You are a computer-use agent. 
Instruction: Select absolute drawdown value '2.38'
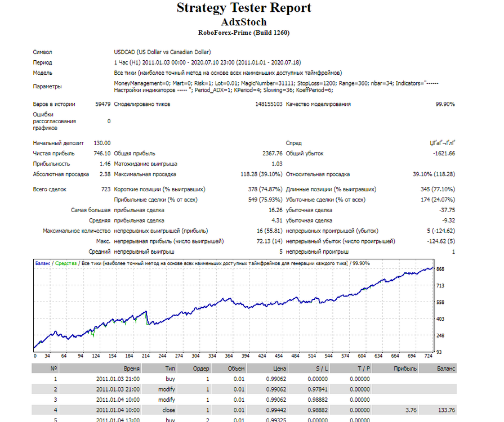105,174
